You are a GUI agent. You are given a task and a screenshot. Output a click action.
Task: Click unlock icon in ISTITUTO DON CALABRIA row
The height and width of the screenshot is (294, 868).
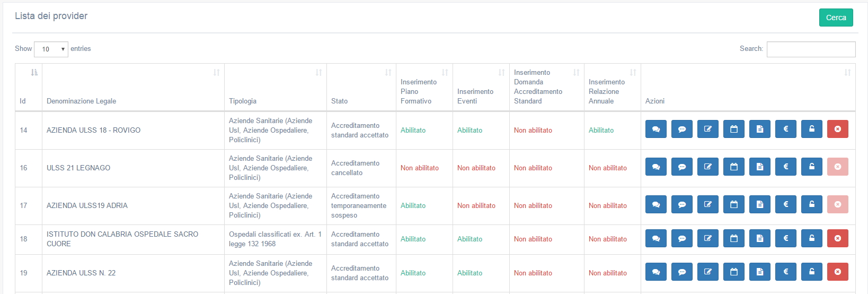tap(811, 238)
